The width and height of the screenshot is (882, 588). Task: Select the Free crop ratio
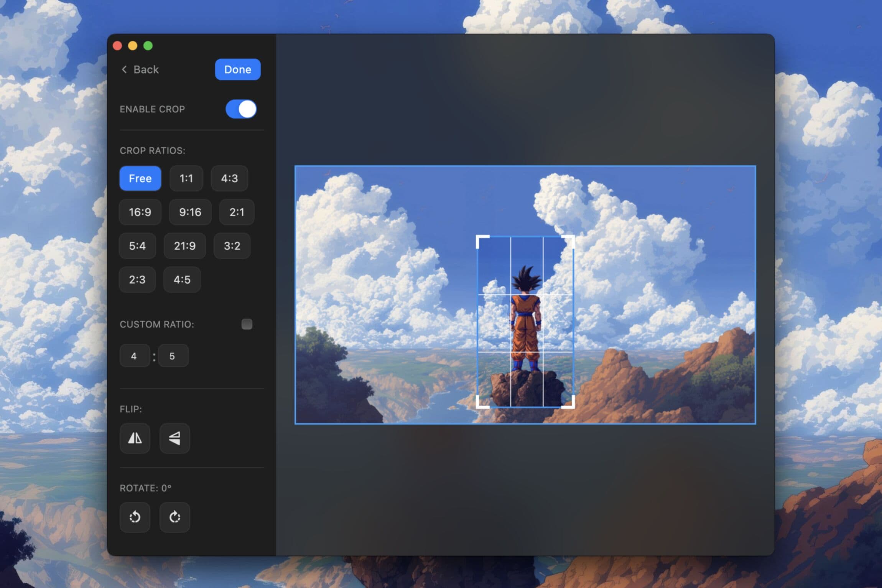pos(140,178)
